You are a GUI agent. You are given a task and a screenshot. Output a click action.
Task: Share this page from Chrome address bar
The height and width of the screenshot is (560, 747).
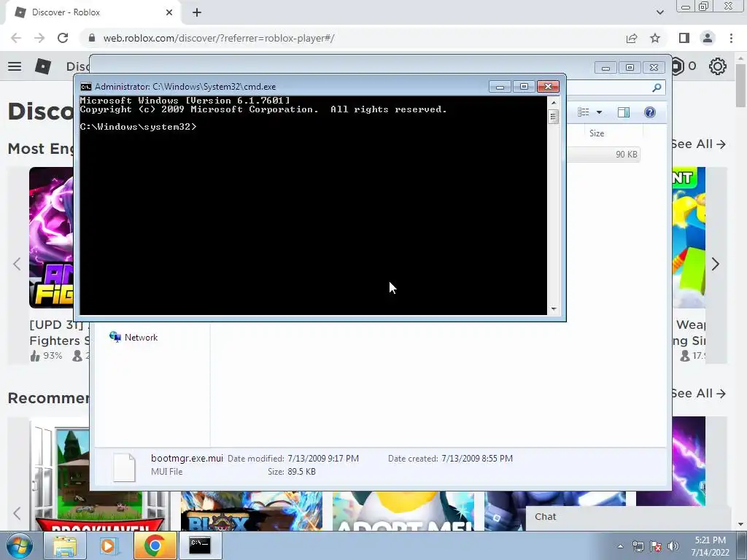(632, 38)
